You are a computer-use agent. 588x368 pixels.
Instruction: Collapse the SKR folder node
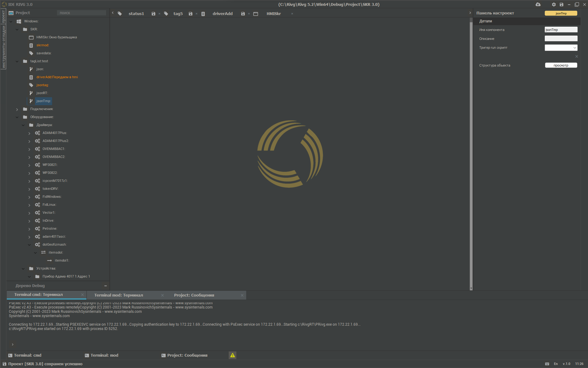pyautogui.click(x=17, y=29)
